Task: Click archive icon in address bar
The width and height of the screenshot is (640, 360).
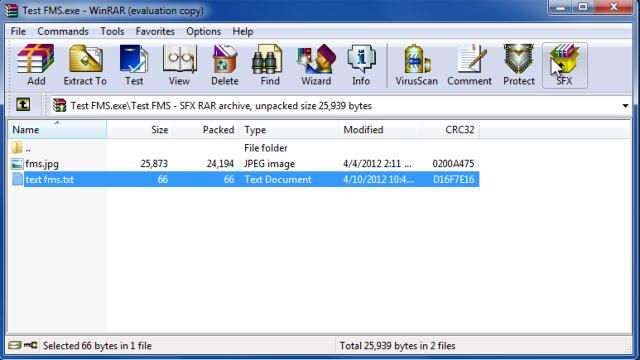Action: point(60,105)
